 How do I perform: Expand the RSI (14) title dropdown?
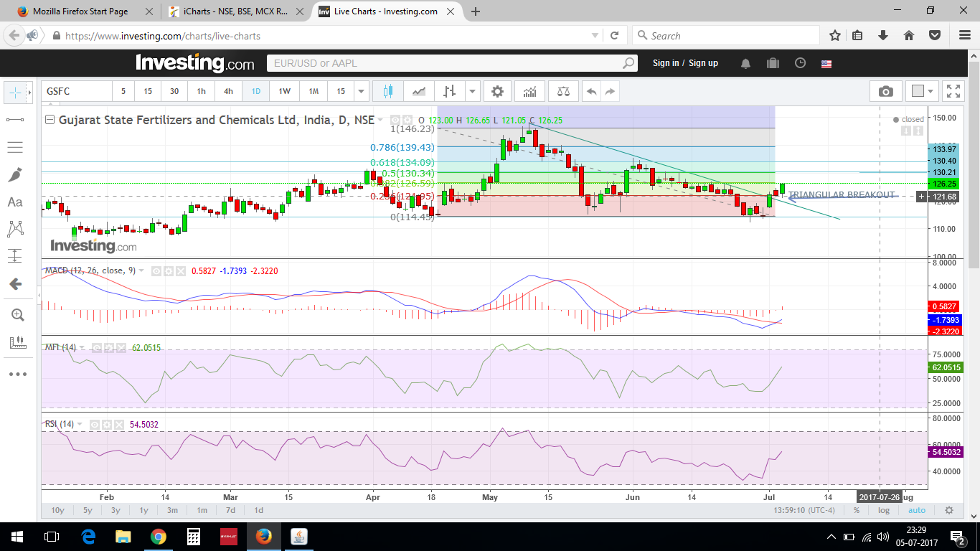(x=78, y=425)
